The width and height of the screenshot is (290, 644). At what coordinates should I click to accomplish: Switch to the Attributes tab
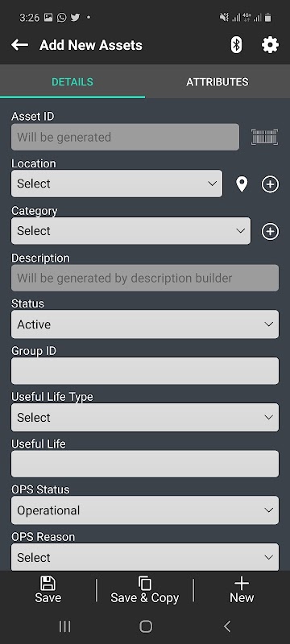pos(217,82)
